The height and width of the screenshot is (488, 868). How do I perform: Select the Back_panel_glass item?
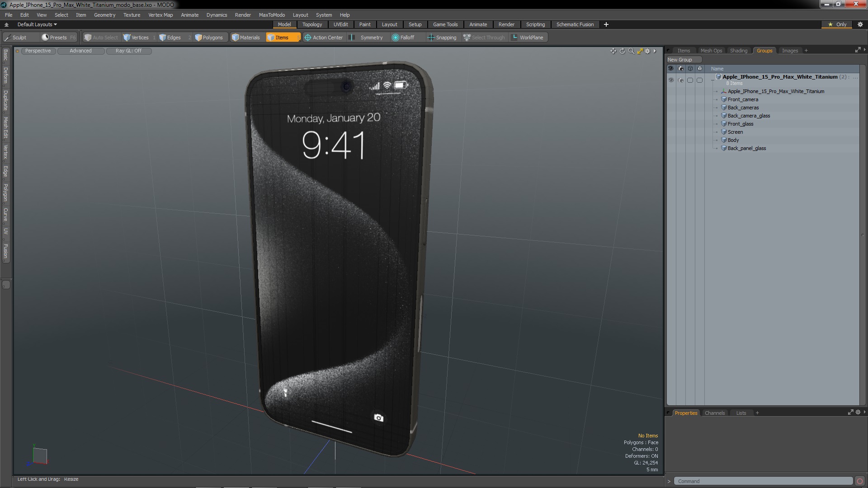click(x=747, y=148)
